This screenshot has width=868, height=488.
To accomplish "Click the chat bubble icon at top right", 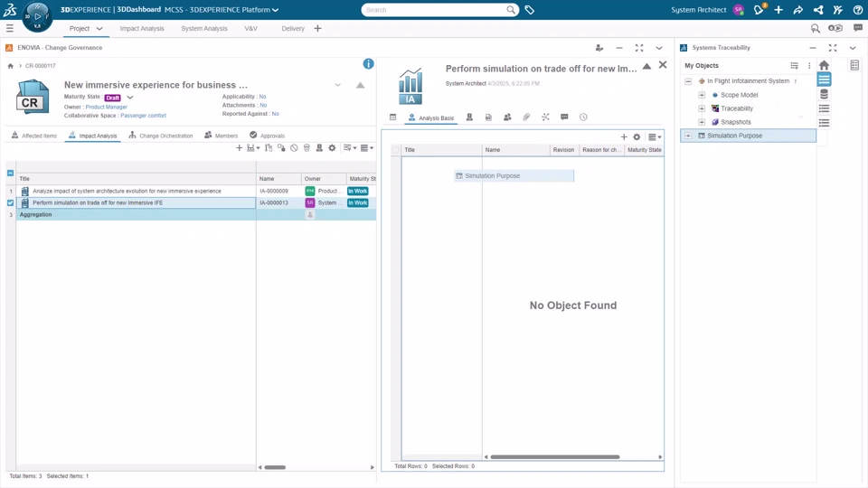I will [857, 28].
